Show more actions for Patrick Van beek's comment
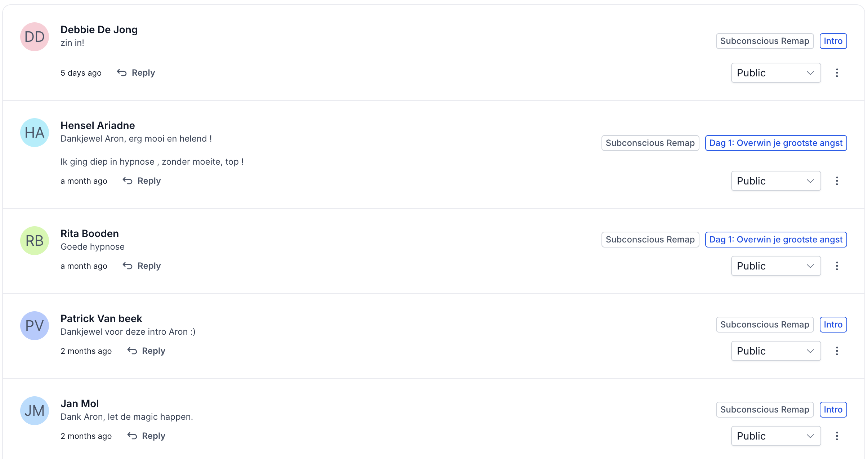 tap(837, 351)
